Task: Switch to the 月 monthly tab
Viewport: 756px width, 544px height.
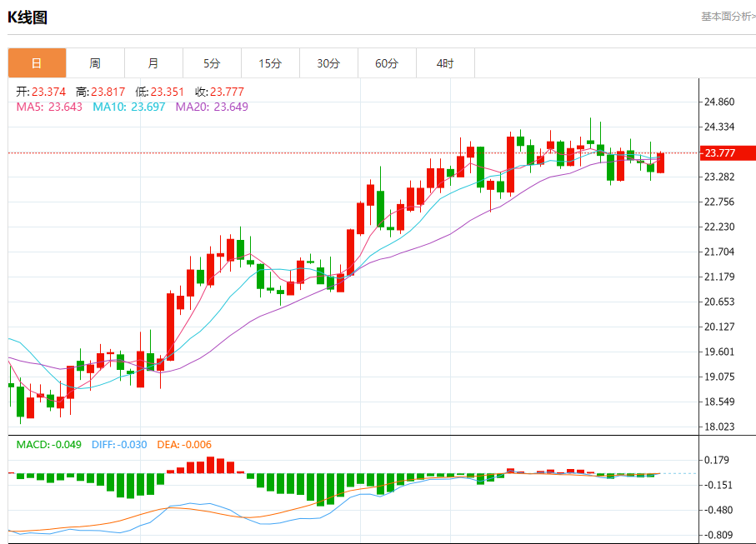Action: [154, 63]
